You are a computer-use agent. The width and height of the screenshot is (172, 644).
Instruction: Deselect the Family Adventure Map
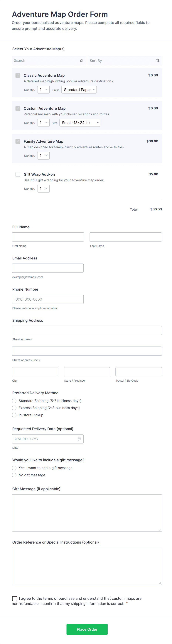pyautogui.click(x=17, y=141)
